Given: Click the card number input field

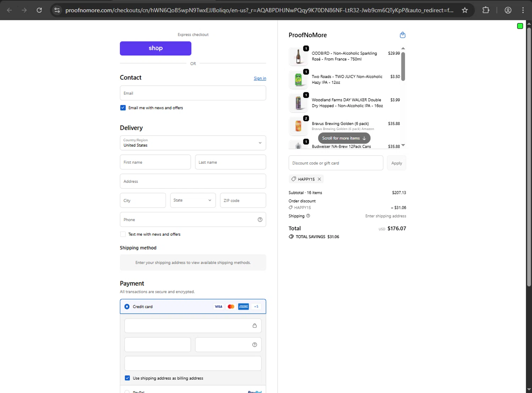Looking at the screenshot, I should (193, 326).
